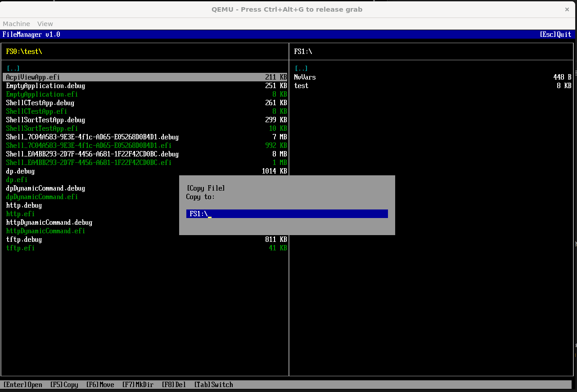577x392 pixels.
Task: Open the View menu
Action: 45,24
